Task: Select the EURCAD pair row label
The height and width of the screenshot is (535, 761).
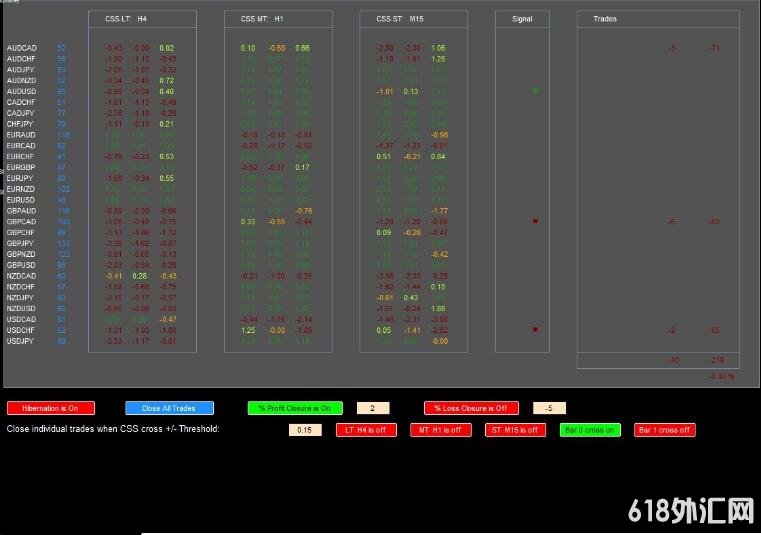Action: point(21,146)
